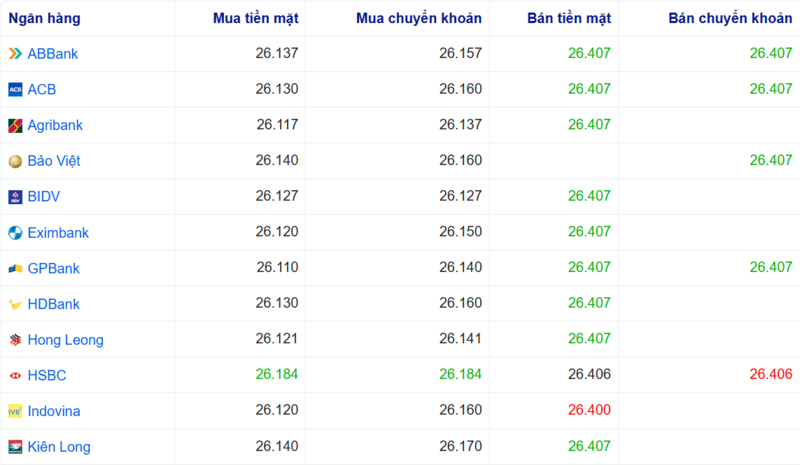Select ABBank Bán chuyển khoản 26.407
The image size is (800, 465).
pyautogui.click(x=771, y=53)
